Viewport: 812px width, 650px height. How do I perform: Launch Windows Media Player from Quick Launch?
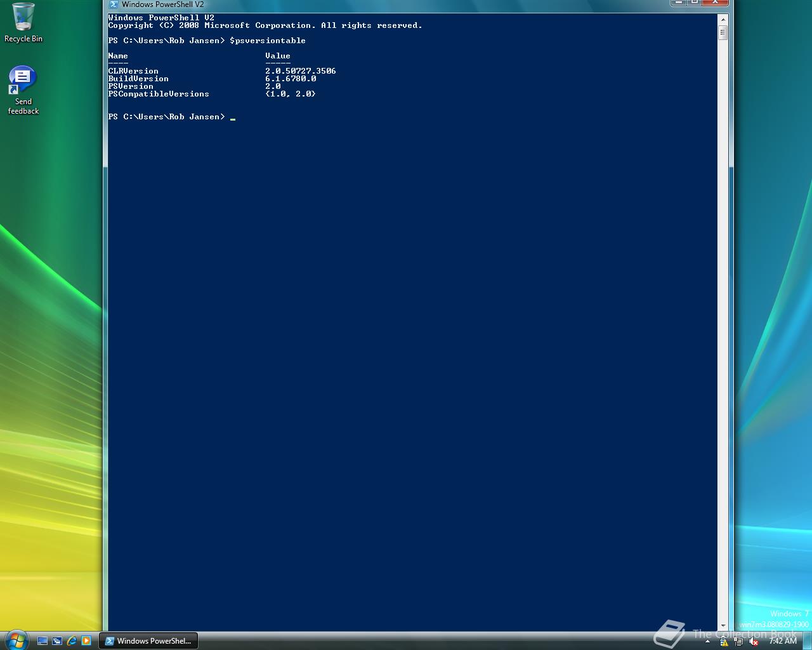click(86, 641)
